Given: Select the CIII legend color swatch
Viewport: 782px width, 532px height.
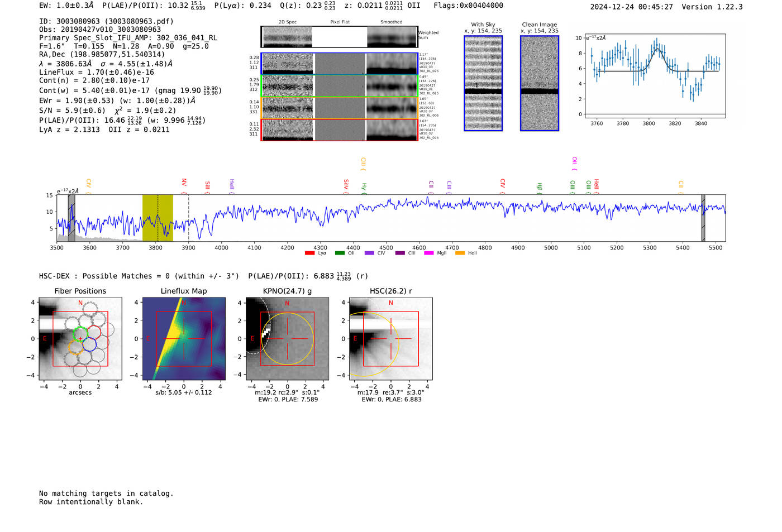Looking at the screenshot, I should pos(400,253).
